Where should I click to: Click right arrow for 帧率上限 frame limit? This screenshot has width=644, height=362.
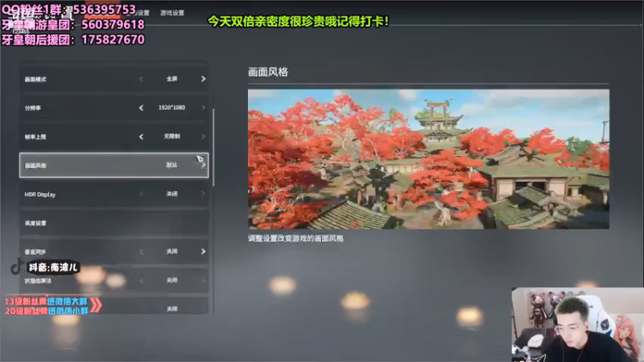tap(204, 136)
